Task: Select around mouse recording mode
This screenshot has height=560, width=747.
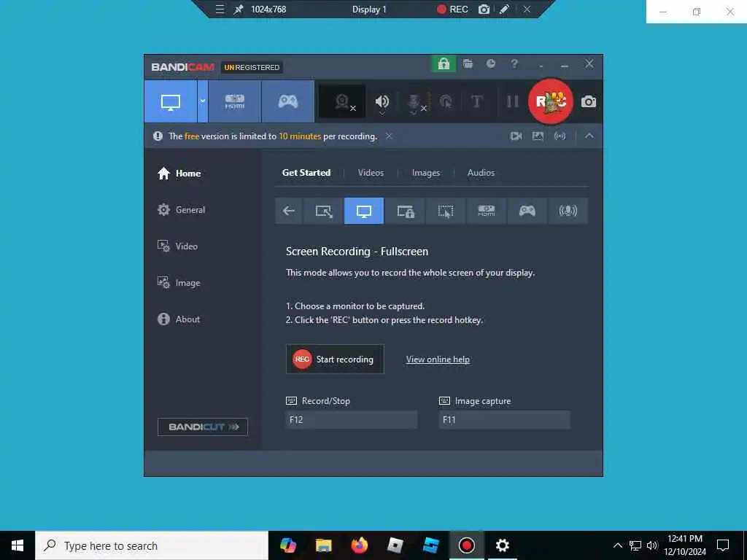Action: coord(446,211)
